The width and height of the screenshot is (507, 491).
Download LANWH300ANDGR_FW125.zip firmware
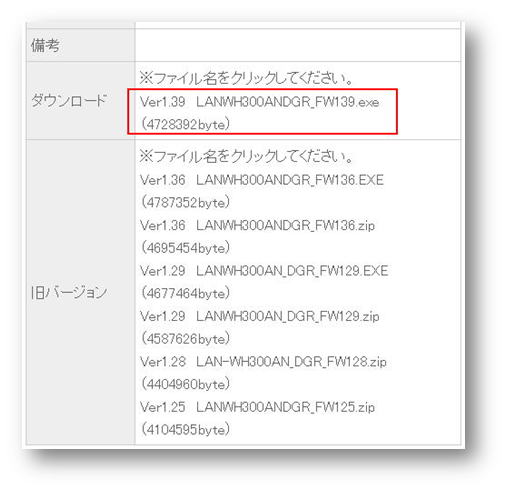286,407
